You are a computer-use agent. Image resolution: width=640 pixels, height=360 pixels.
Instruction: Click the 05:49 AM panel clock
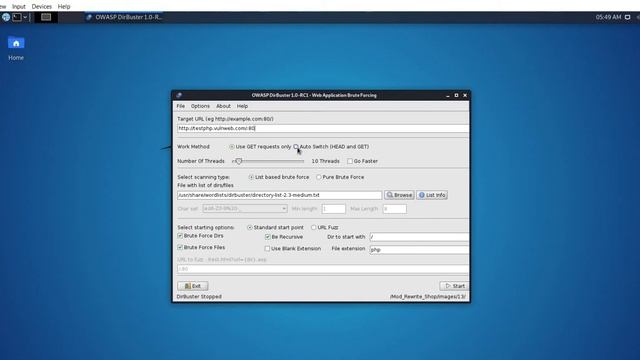pos(608,17)
